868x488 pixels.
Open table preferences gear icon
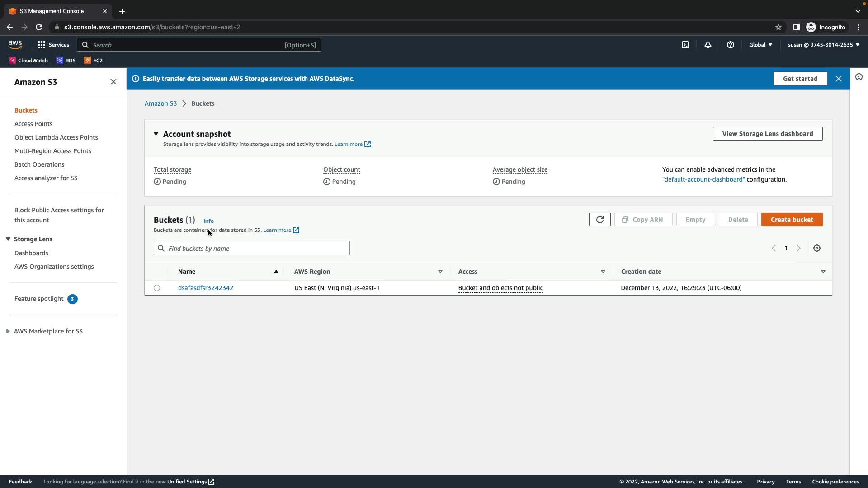(x=817, y=248)
